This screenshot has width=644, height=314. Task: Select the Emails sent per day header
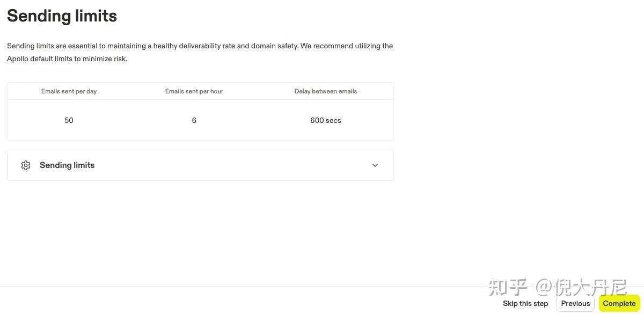(69, 91)
